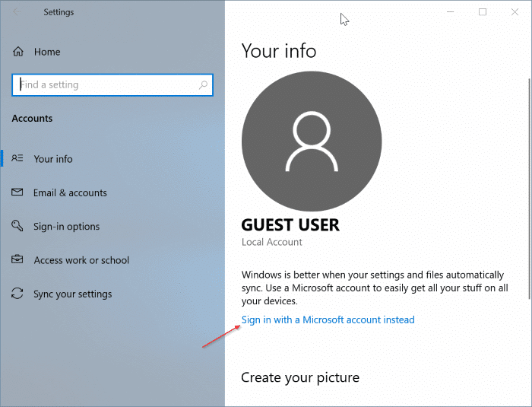
Task: Click the Your info page heading
Action: (279, 51)
